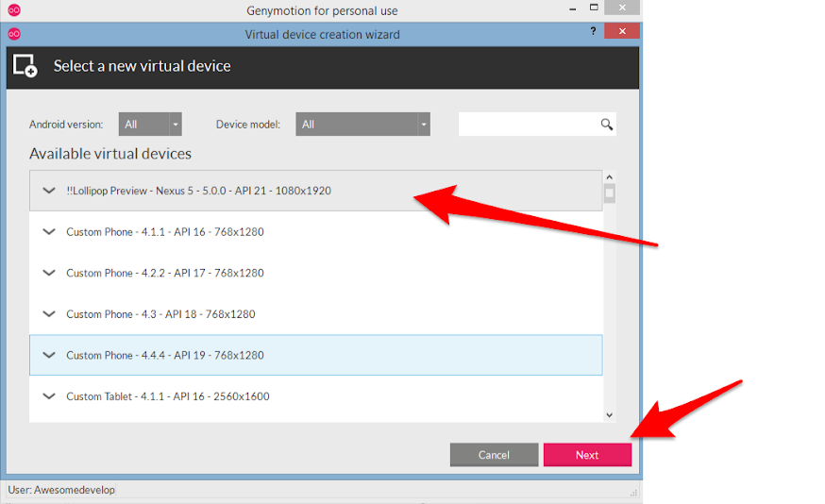Screen dimensions: 825x504
Task: Click the search magnifier icon
Action: click(x=607, y=125)
